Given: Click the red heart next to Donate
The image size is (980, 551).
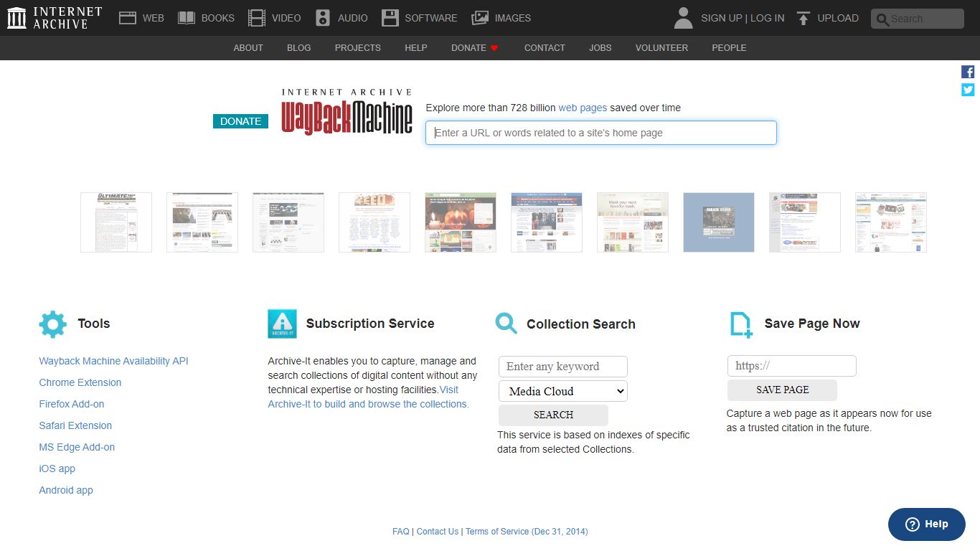Looking at the screenshot, I should click(x=494, y=48).
